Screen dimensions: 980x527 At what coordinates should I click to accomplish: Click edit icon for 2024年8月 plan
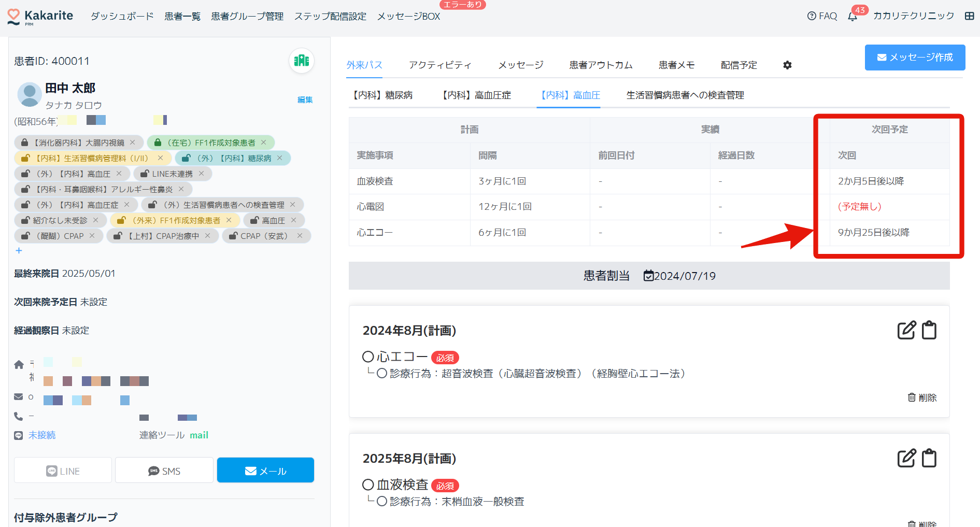[x=906, y=330]
